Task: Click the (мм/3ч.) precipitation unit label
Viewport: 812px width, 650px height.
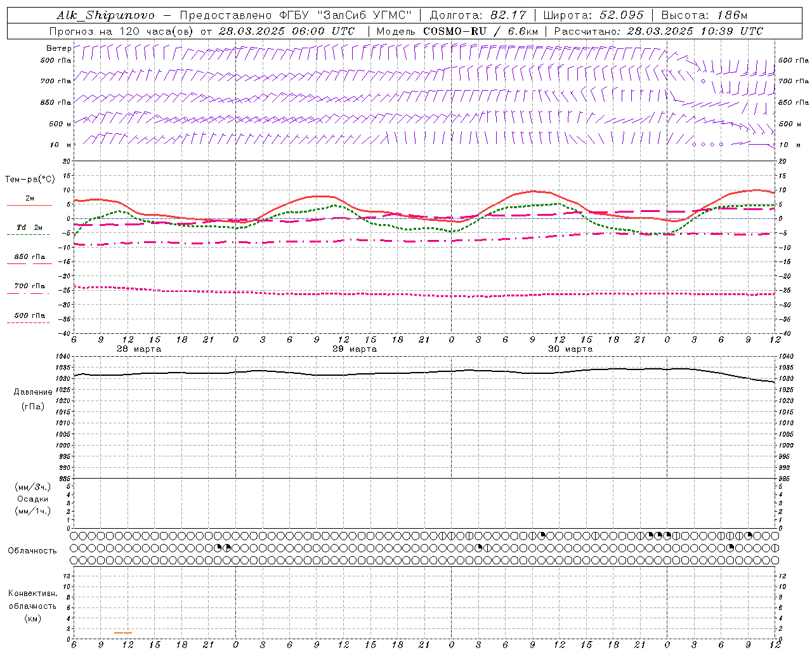Action: point(33,487)
